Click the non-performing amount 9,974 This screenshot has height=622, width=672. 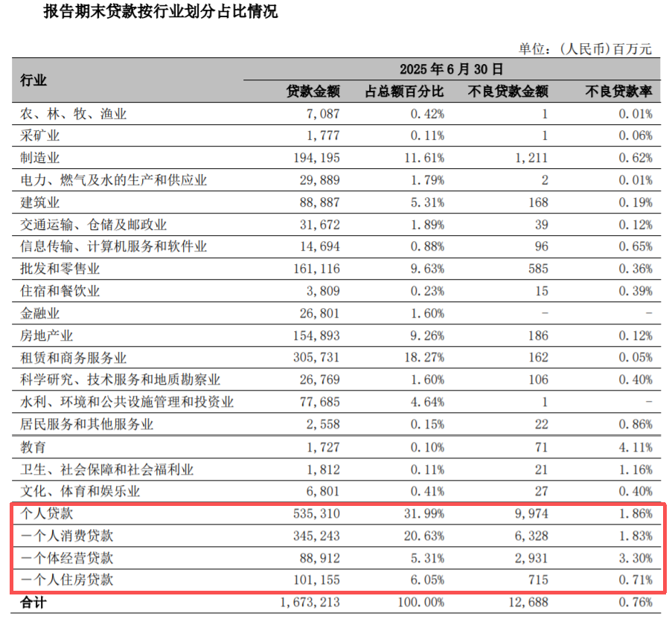531,513
